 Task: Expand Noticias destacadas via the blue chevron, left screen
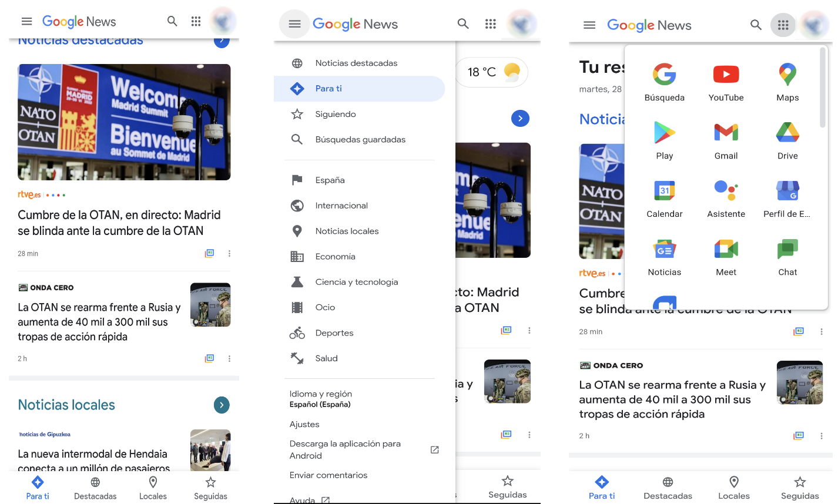point(222,41)
